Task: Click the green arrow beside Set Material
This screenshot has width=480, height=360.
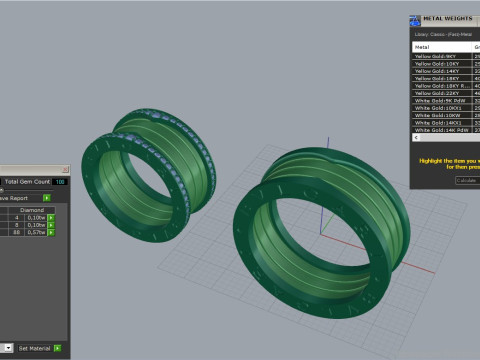Action: [58, 348]
